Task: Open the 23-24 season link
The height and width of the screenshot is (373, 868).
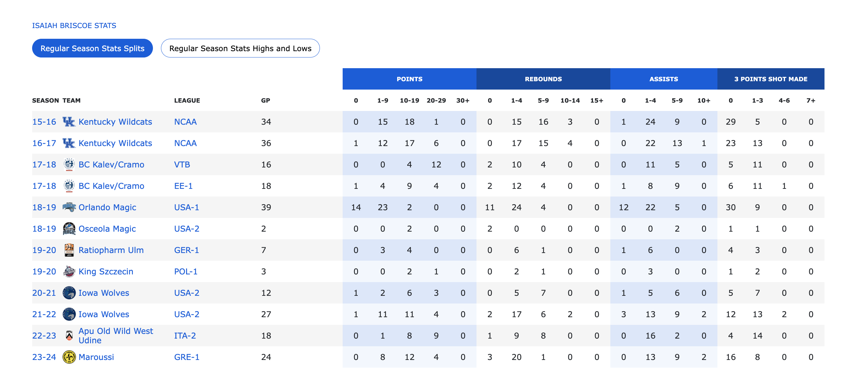Action: pyautogui.click(x=44, y=357)
